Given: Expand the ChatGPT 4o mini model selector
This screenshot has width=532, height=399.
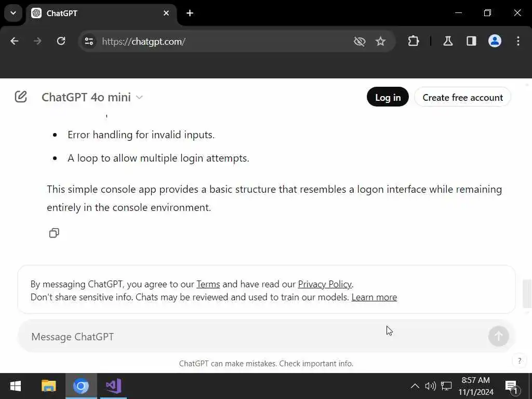Looking at the screenshot, I should [x=92, y=97].
